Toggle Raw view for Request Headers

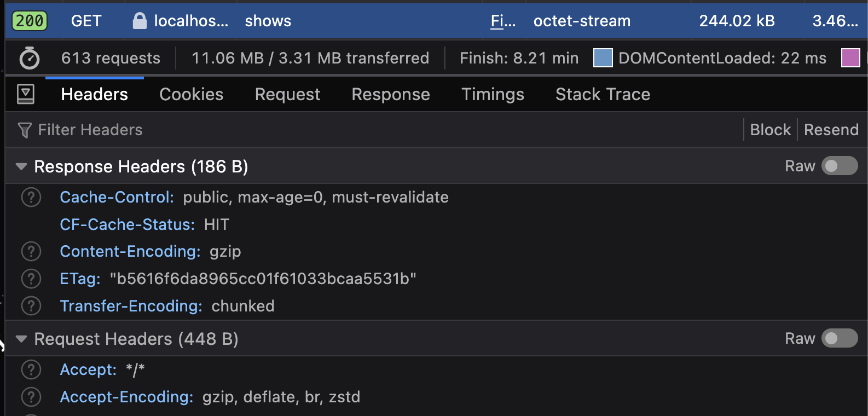(x=840, y=338)
